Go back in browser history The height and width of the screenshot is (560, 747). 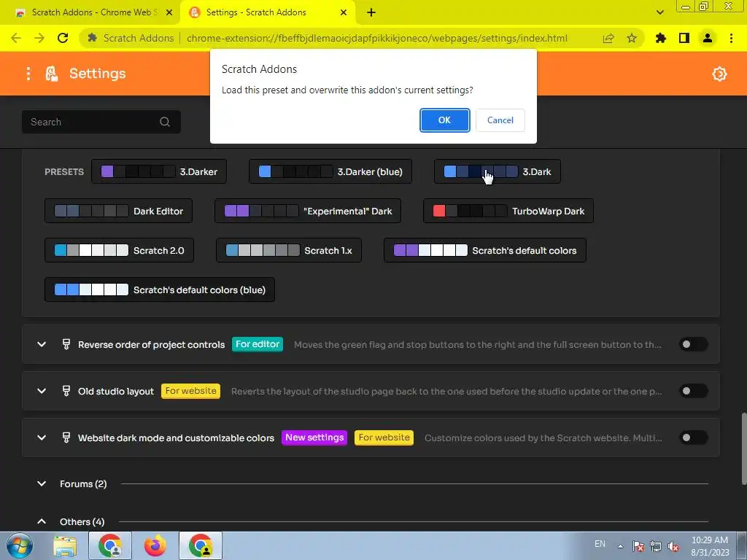[16, 38]
